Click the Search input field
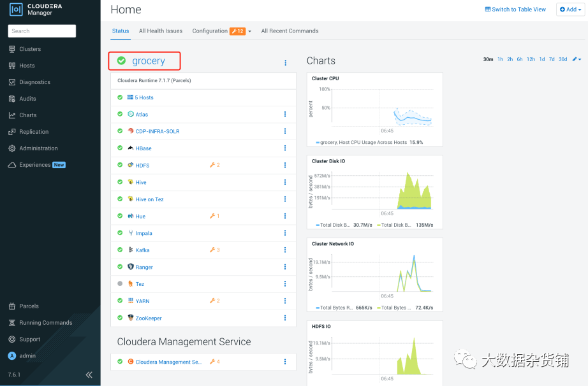Image resolution: width=588 pixels, height=386 pixels. click(x=42, y=31)
